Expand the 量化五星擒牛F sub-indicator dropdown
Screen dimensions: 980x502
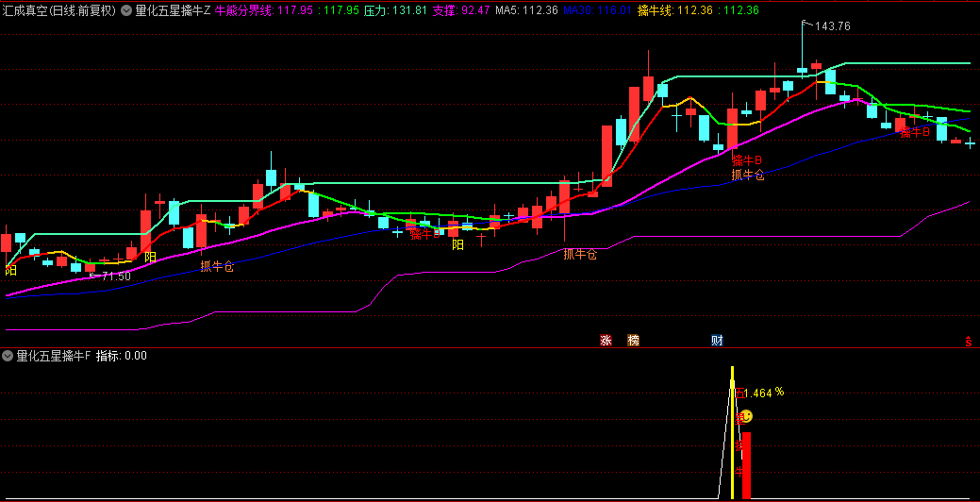(8, 356)
